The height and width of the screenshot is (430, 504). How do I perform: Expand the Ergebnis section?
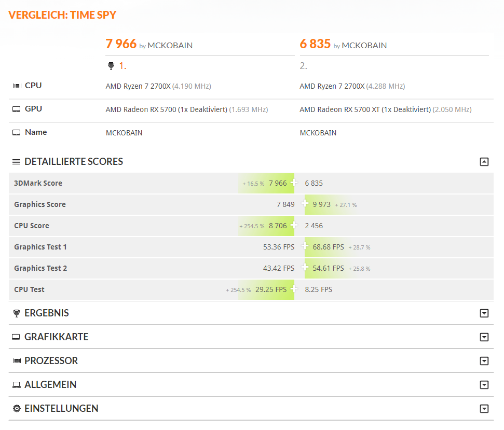[x=484, y=313]
